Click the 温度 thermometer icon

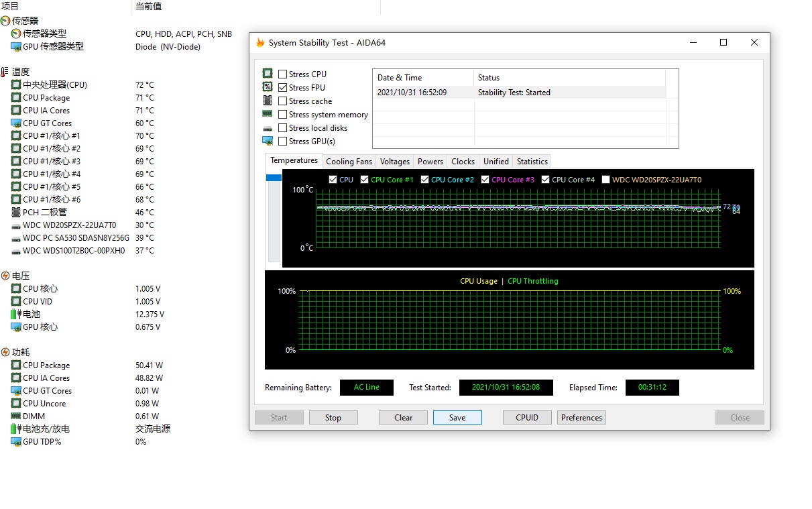coord(5,72)
